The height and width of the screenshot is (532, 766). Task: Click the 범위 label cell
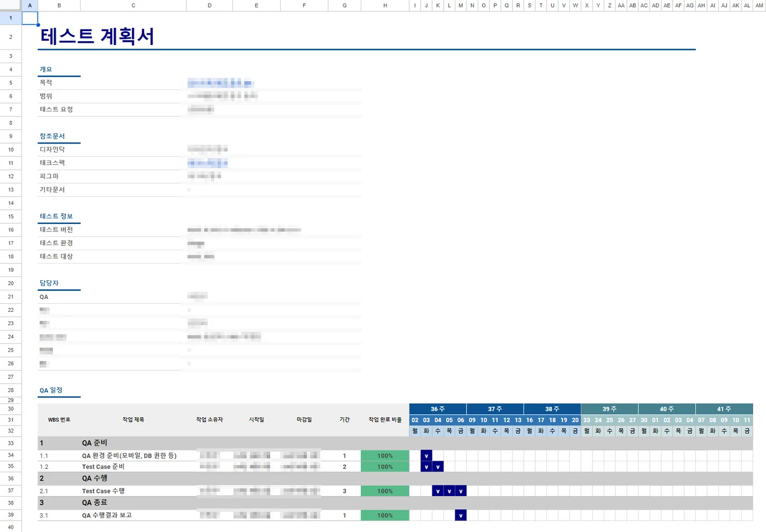[x=46, y=96]
